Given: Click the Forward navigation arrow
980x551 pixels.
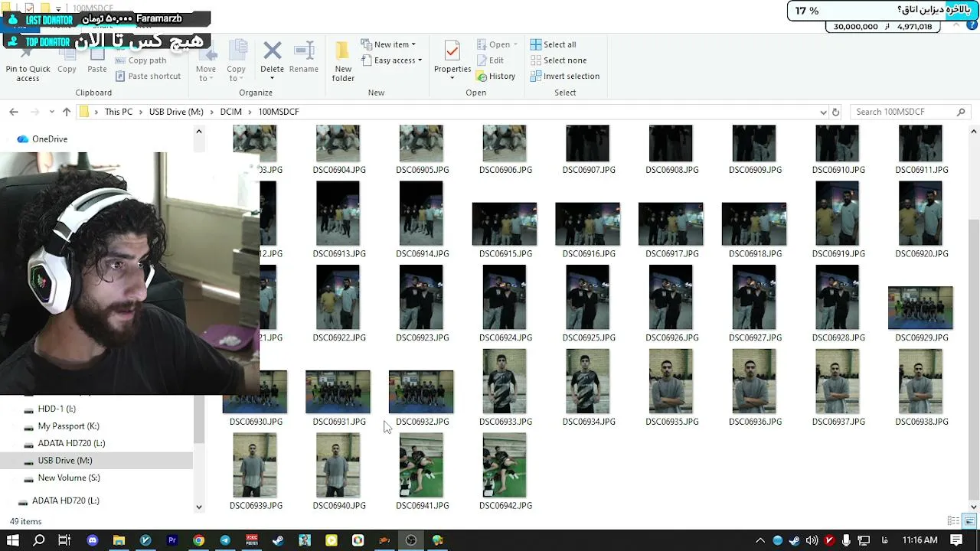Looking at the screenshot, I should (34, 112).
